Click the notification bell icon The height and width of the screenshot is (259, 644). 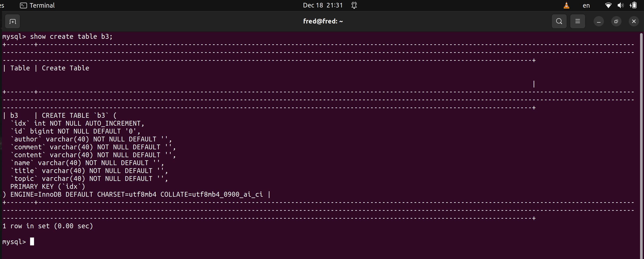(x=354, y=5)
